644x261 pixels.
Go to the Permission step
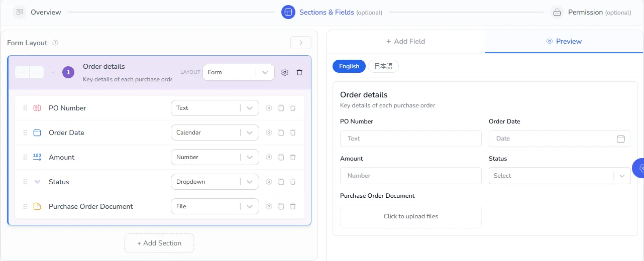[591, 12]
